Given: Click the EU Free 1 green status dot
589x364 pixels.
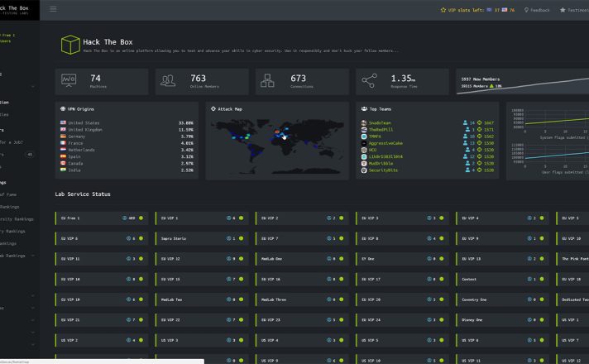Looking at the screenshot, I should click(x=141, y=218).
